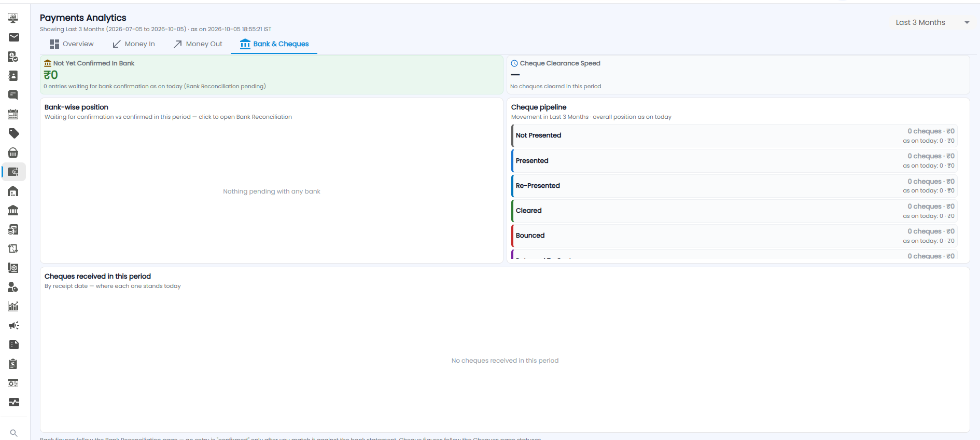Click the 'Cheque pipeline' heading

click(539, 107)
